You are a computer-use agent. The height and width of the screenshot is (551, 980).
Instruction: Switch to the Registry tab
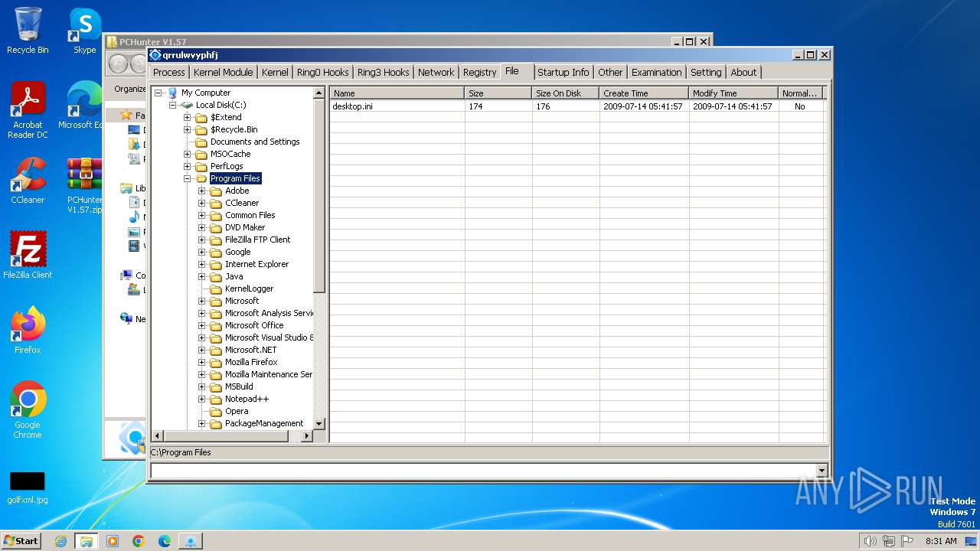(x=479, y=72)
